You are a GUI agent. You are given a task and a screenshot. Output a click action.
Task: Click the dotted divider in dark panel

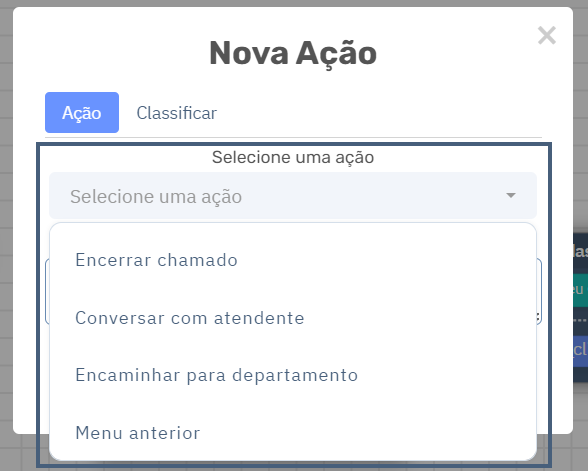[580, 321]
